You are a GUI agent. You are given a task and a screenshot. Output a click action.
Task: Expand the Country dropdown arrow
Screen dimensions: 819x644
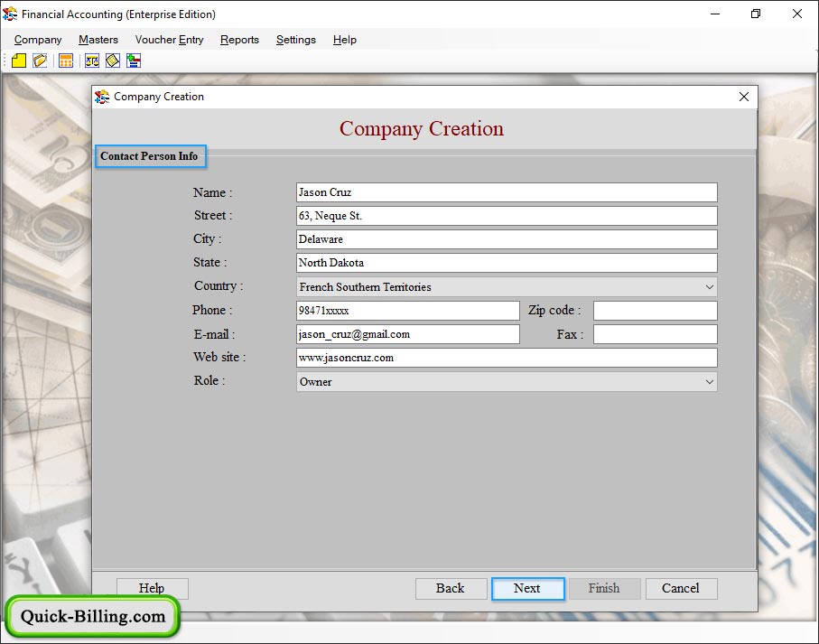[x=710, y=286]
